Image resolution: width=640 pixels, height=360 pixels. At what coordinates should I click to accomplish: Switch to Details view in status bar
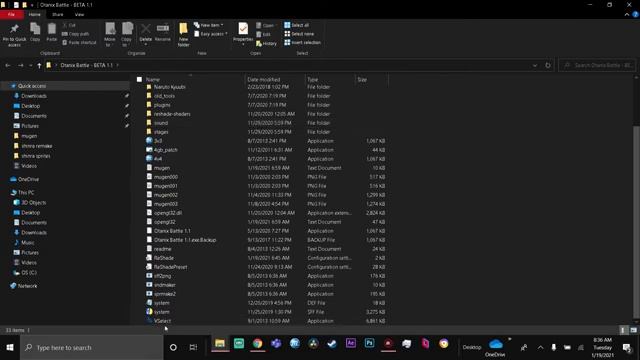click(x=623, y=330)
